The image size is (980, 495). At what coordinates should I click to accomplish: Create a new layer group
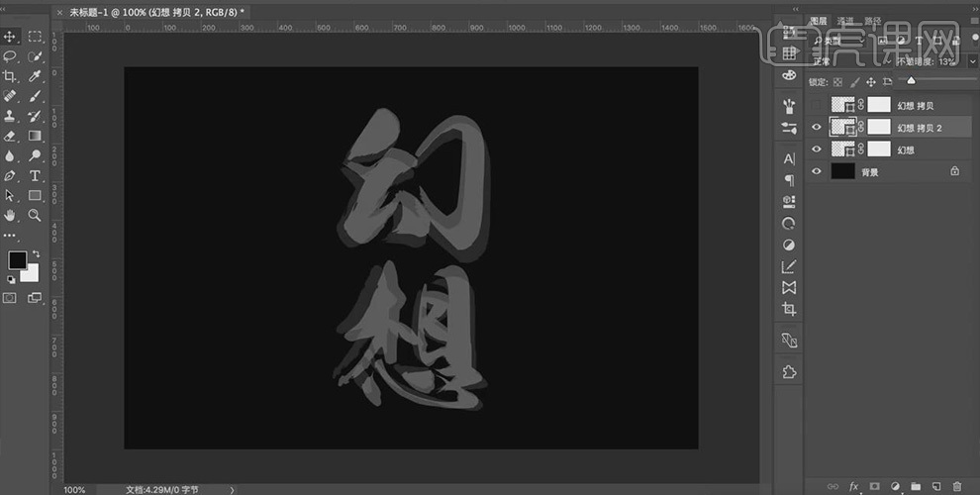[x=916, y=486]
